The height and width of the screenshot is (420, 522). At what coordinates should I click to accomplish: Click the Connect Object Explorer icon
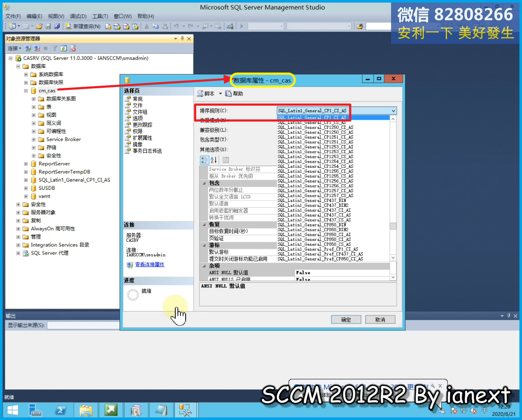pos(28,48)
